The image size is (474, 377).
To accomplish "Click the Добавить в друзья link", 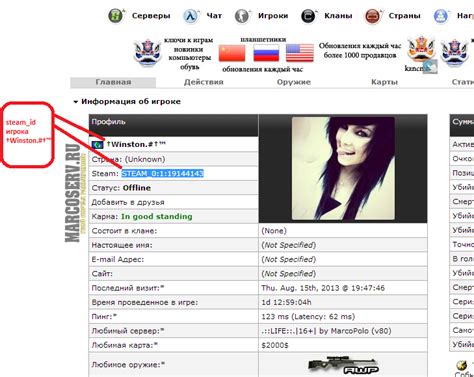I will [128, 202].
